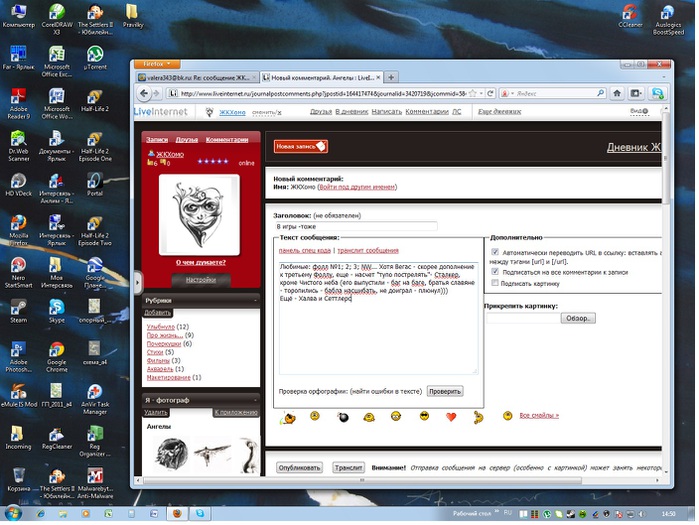Screen dimensions: 699x525
Task: Open the Yandex search engine dropdown
Action: 507,93
